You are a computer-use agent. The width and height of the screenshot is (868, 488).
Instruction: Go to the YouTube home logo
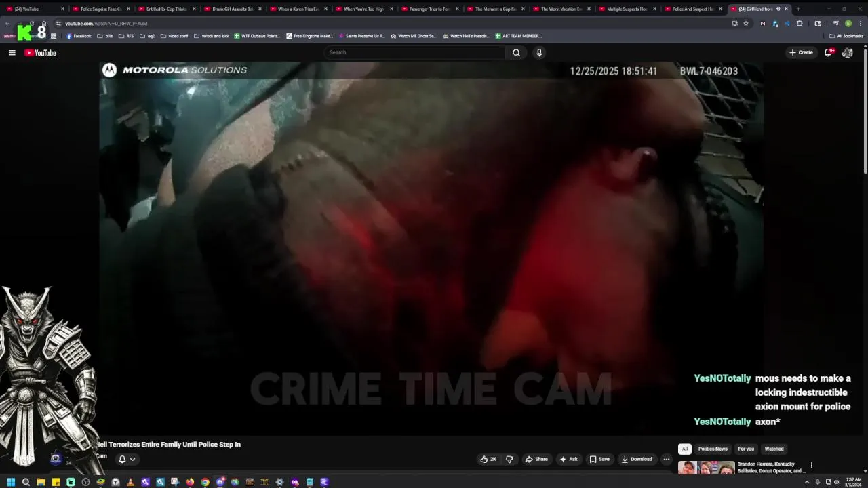pos(41,52)
